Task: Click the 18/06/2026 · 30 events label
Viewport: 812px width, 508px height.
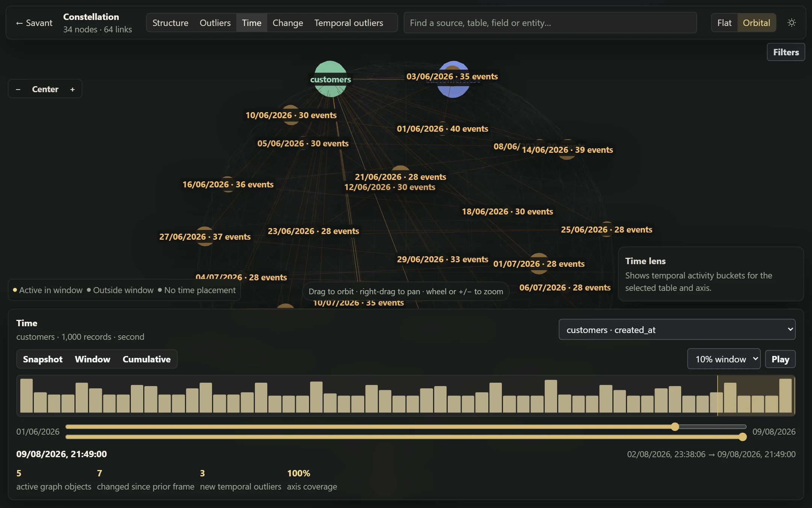Action: [507, 211]
